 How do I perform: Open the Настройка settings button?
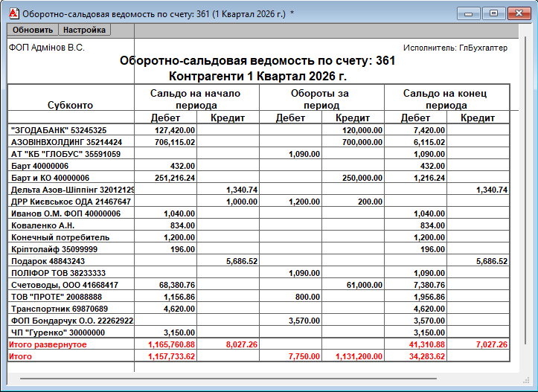coord(84,30)
